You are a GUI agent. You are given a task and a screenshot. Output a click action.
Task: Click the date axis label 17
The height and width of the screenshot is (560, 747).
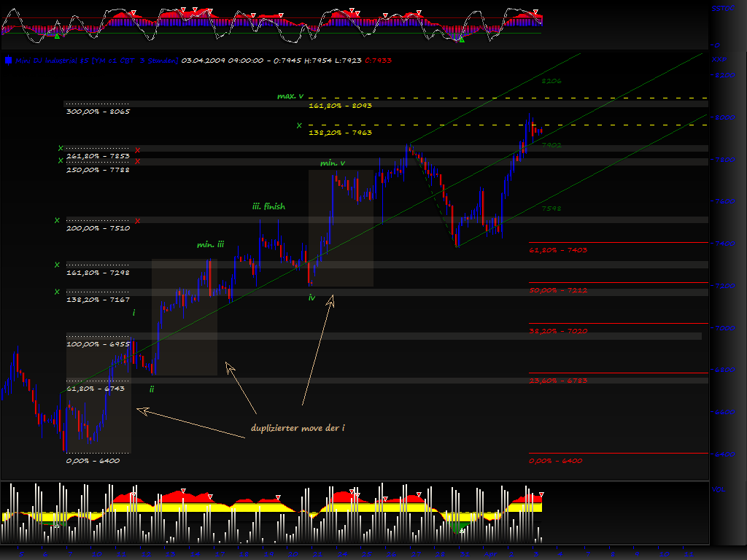click(220, 554)
